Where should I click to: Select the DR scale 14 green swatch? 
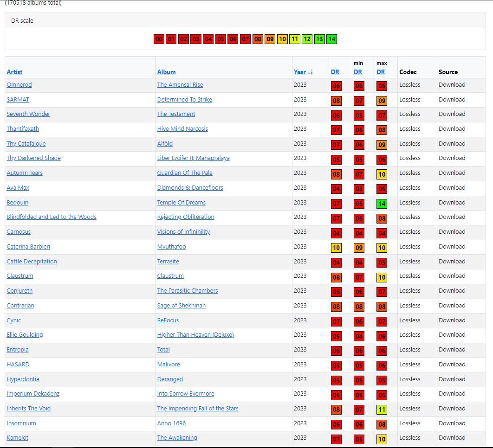click(331, 39)
